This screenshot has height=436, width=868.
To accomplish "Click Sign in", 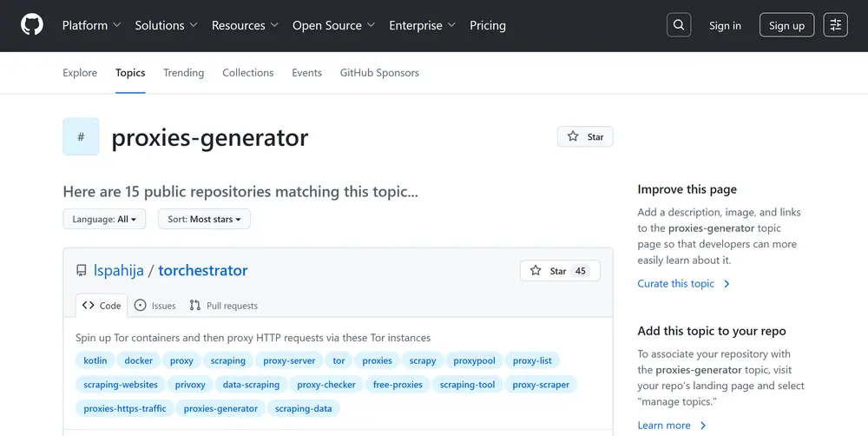I will pyautogui.click(x=725, y=25).
